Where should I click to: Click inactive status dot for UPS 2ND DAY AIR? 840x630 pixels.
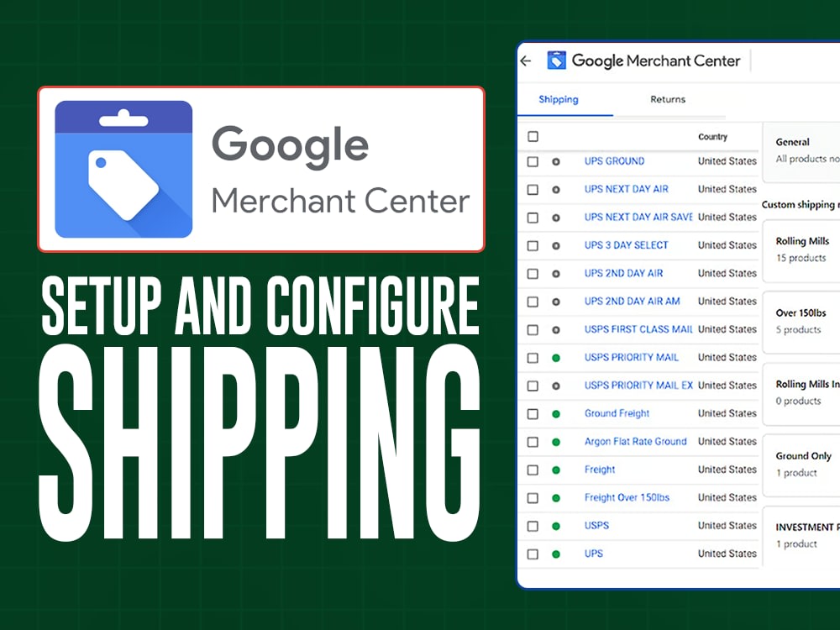(556, 274)
